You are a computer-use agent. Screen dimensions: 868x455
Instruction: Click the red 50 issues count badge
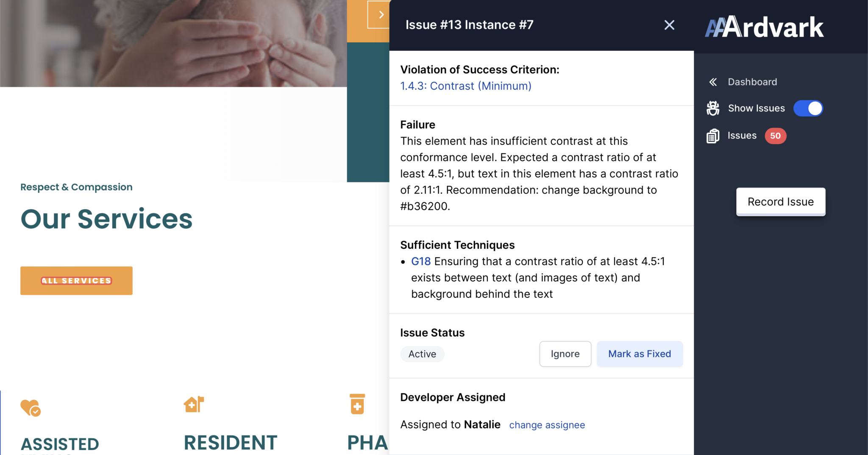coord(775,136)
